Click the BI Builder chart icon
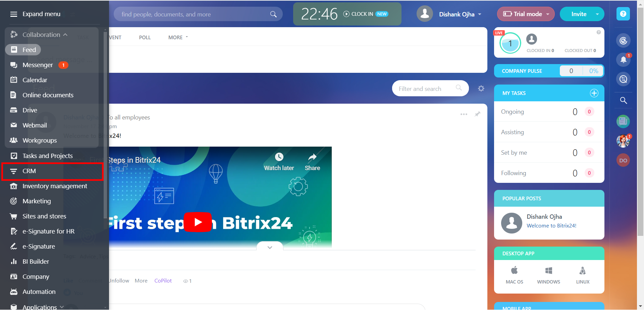This screenshot has height=310, width=644. pos(14,261)
